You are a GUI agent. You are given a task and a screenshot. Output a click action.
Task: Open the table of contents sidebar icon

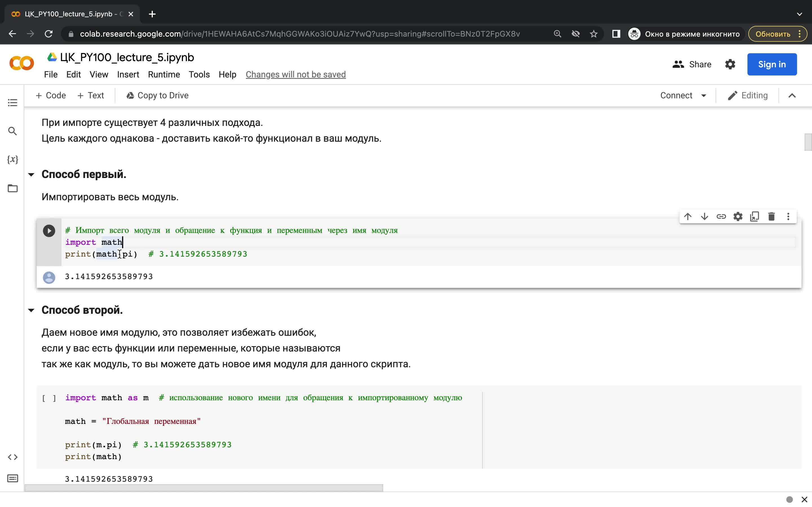click(x=12, y=103)
